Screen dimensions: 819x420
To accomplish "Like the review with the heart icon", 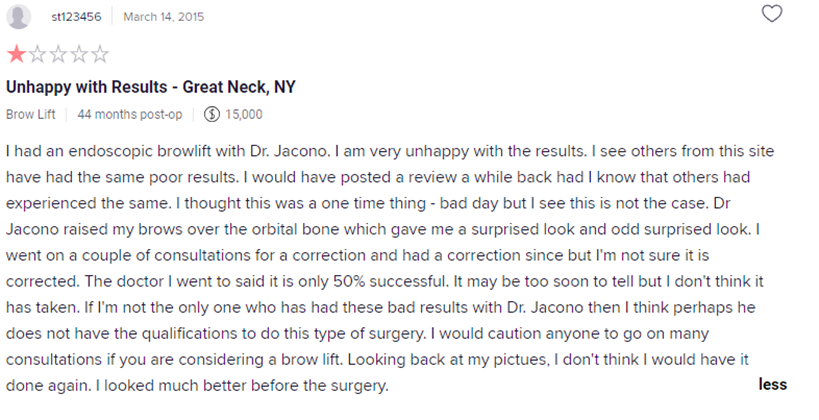I will pos(771,14).
